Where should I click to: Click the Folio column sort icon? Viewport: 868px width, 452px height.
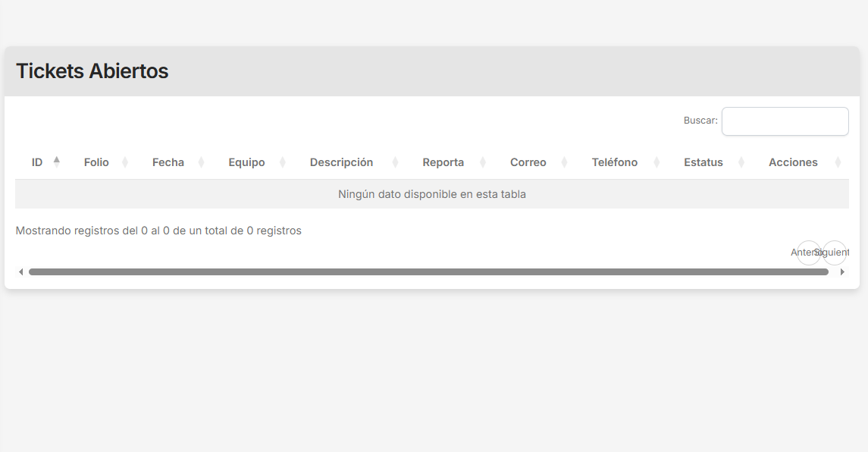(x=127, y=162)
